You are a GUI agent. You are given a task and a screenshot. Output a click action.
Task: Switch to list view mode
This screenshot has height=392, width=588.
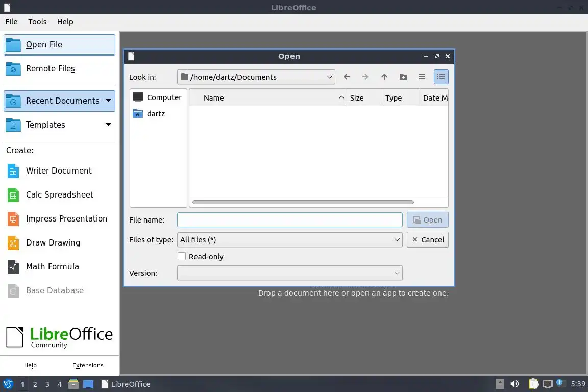pos(422,77)
